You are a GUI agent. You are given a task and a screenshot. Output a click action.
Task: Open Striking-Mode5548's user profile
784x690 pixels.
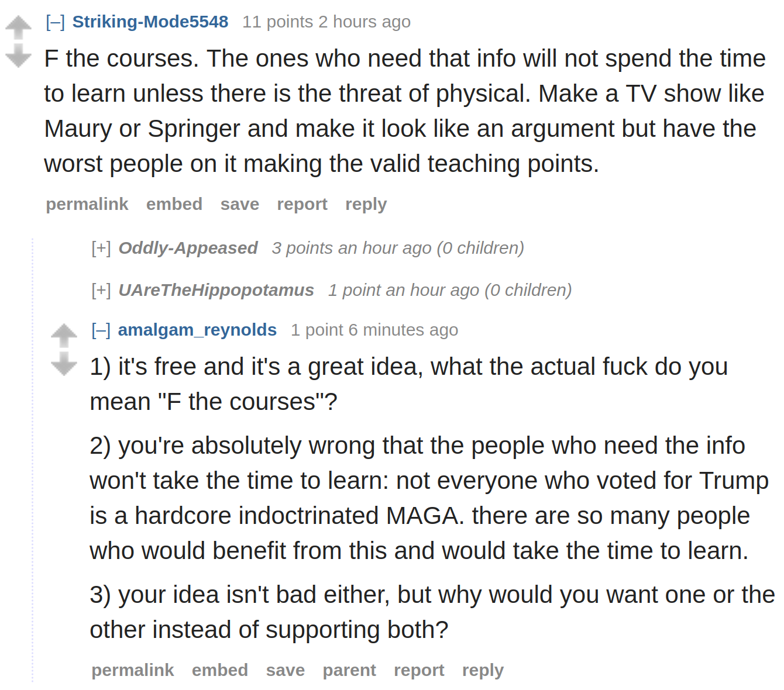pos(150,22)
